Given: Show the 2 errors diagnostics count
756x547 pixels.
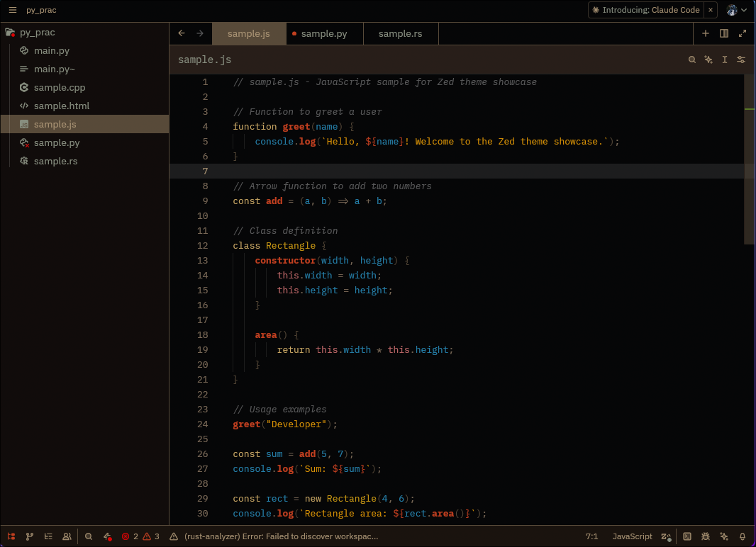Looking at the screenshot, I should click(130, 536).
